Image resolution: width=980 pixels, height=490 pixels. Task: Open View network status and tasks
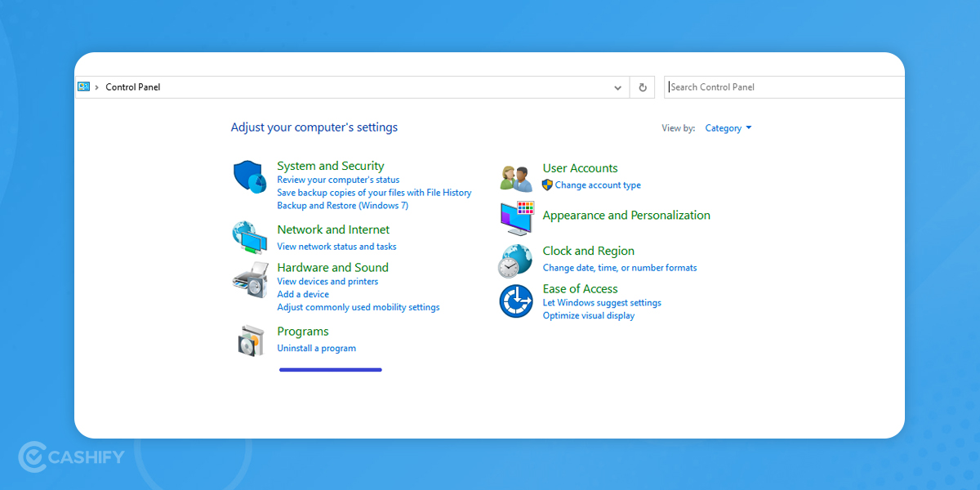pyautogui.click(x=336, y=246)
